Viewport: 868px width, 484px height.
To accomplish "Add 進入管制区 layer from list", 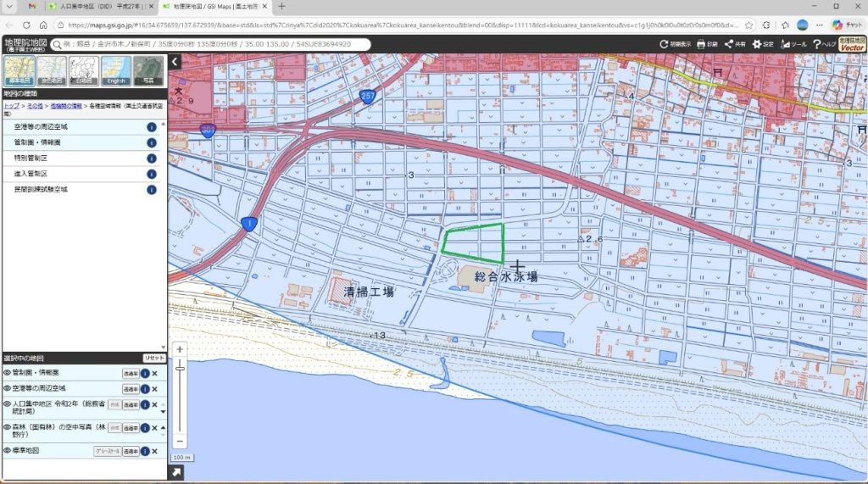I will click(81, 174).
